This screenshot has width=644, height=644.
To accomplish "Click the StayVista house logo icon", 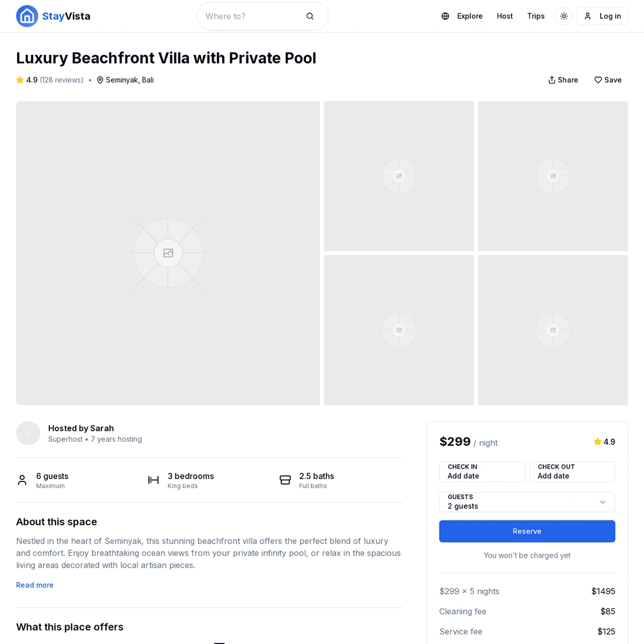I will [27, 16].
